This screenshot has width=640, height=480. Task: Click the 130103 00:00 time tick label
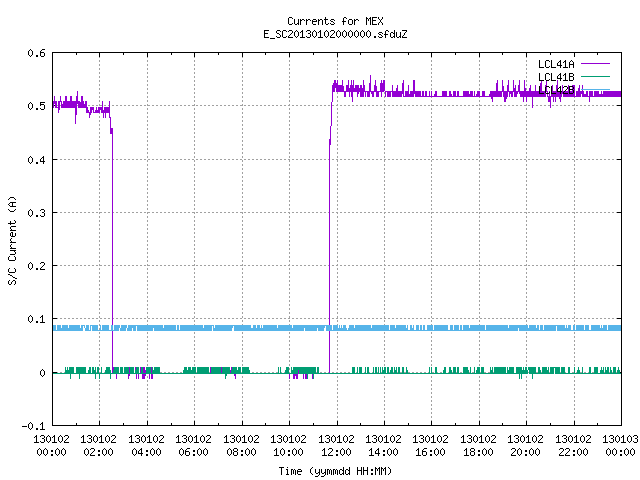(620, 445)
